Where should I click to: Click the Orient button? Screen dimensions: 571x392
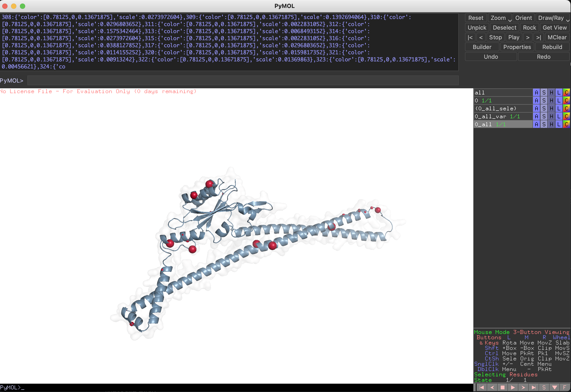pos(523,18)
